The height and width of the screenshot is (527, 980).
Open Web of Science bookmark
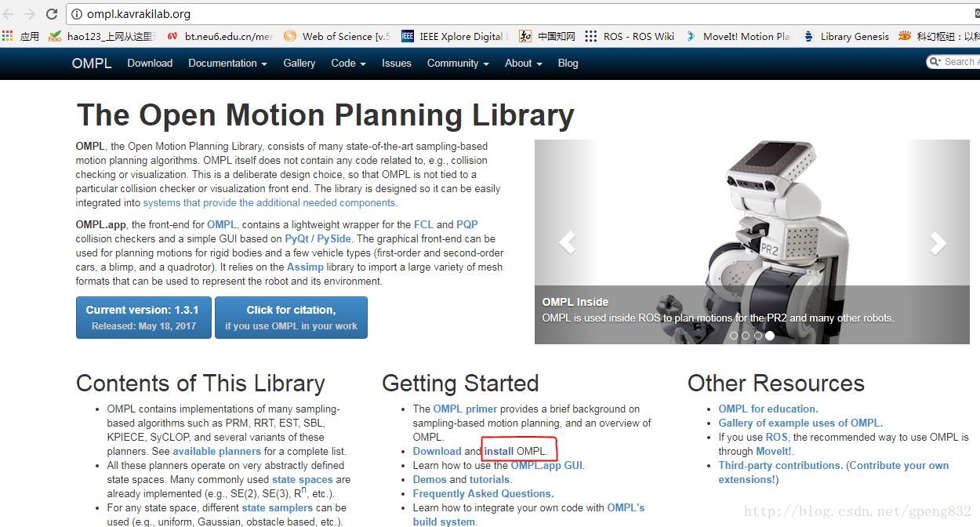pos(337,36)
